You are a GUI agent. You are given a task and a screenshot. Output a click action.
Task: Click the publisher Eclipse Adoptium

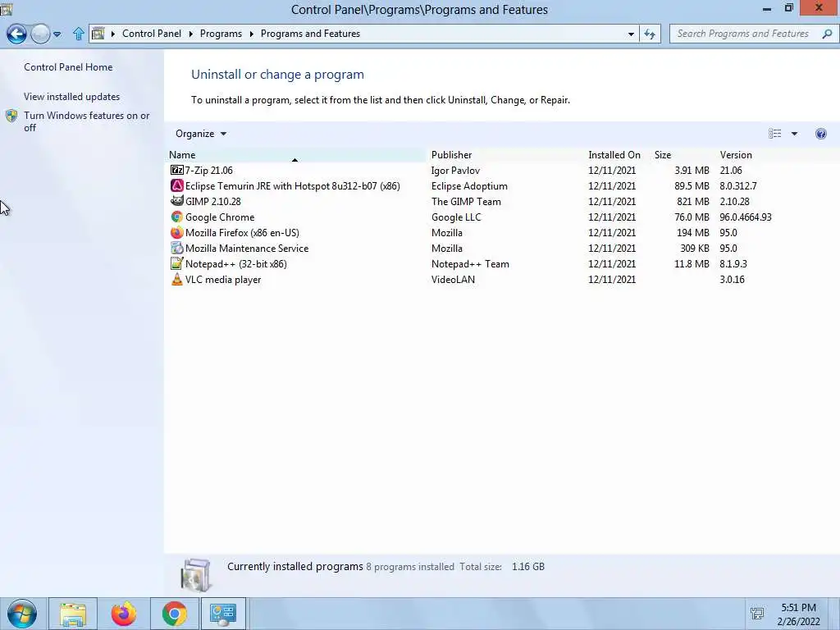[x=469, y=186]
